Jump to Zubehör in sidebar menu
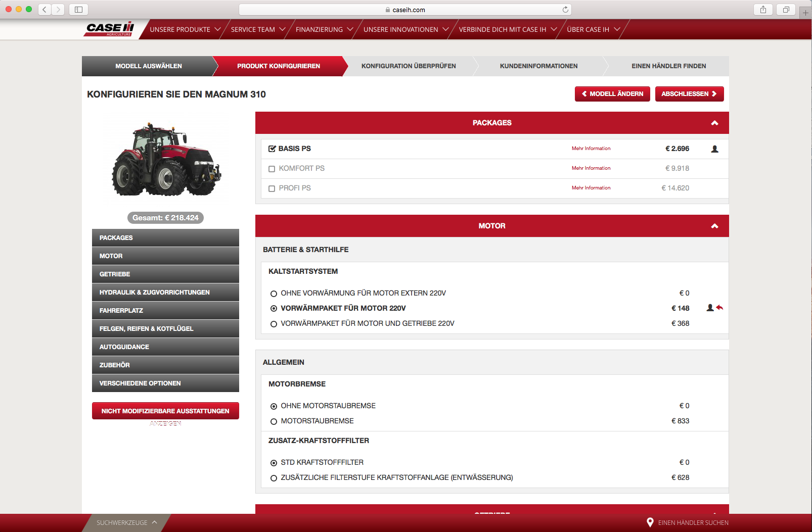Screen dimensions: 812x532 [x=165, y=365]
